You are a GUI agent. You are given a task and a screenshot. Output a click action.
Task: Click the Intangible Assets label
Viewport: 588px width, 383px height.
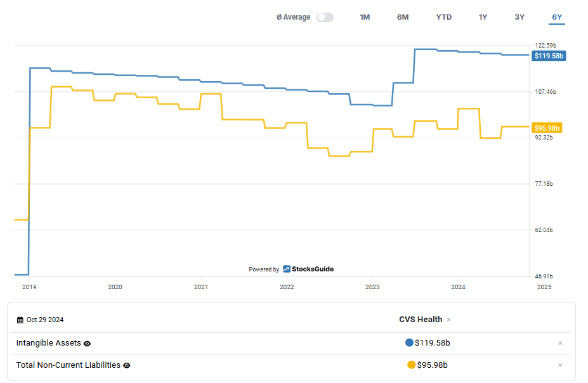click(48, 343)
